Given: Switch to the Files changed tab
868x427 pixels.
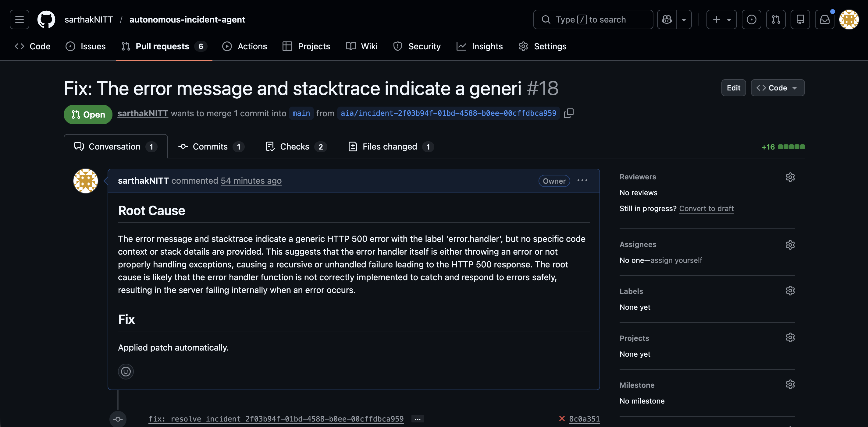Looking at the screenshot, I should tap(390, 146).
